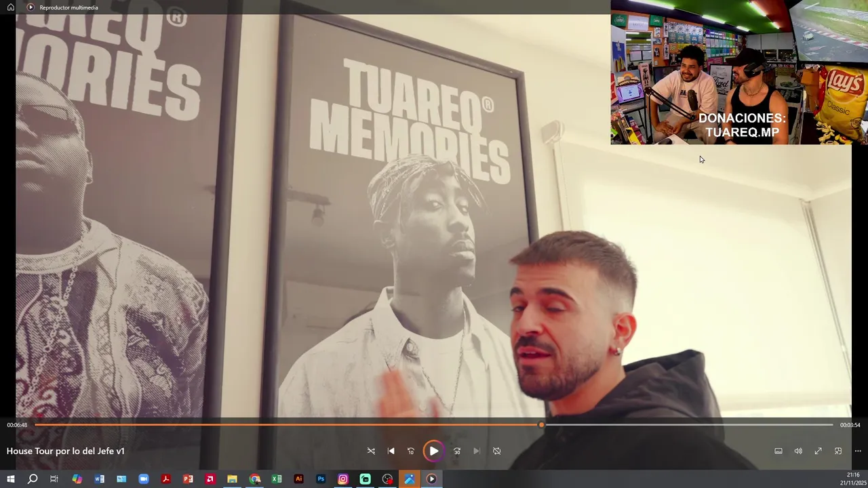Click video title House Tour por lo del Jefe v1
The image size is (868, 488).
click(66, 451)
